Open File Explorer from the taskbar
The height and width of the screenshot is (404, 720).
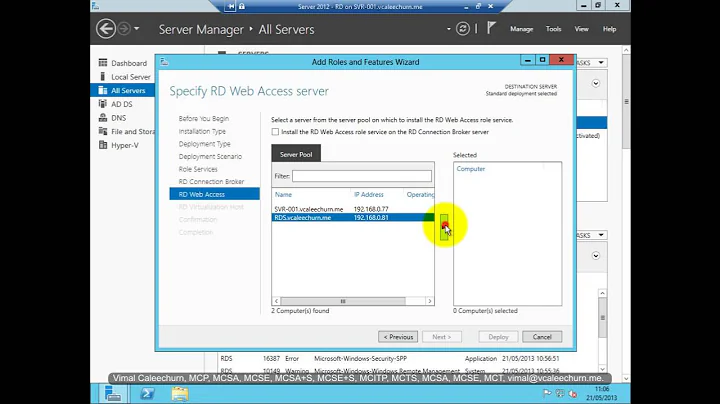click(180, 393)
